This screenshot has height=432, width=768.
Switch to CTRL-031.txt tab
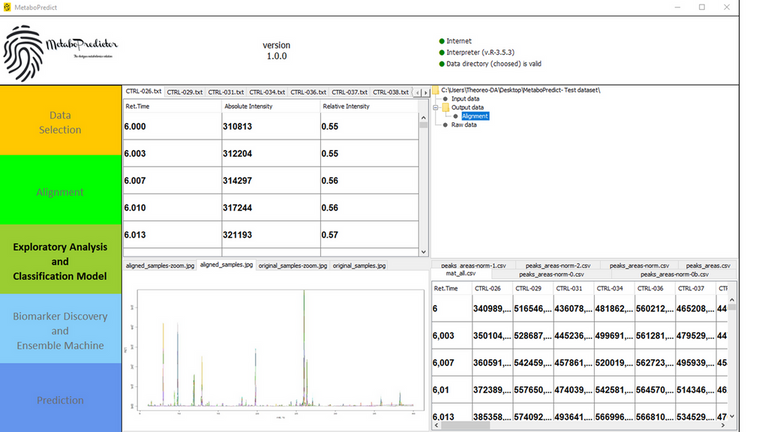tap(226, 92)
